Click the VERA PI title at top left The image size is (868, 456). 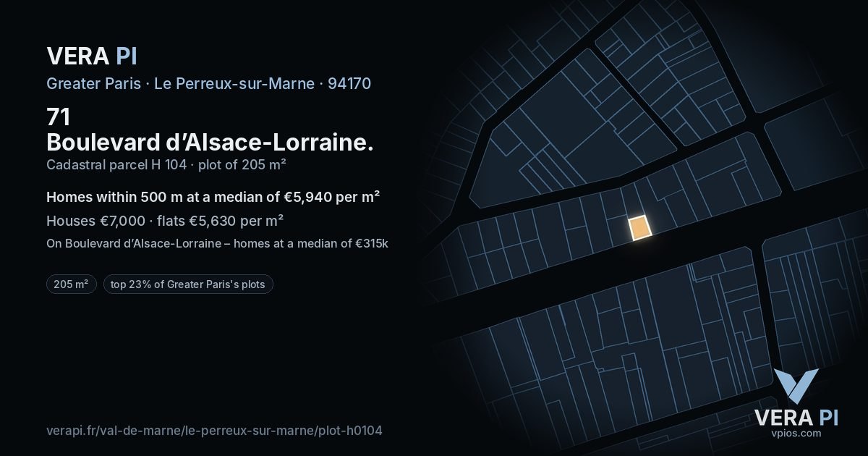[x=91, y=56]
